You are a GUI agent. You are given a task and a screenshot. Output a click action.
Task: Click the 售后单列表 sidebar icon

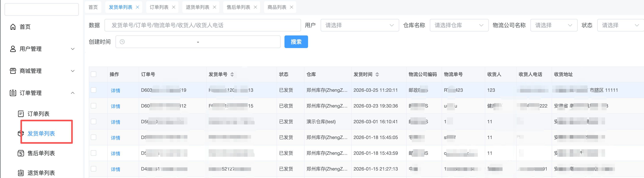coord(21,153)
